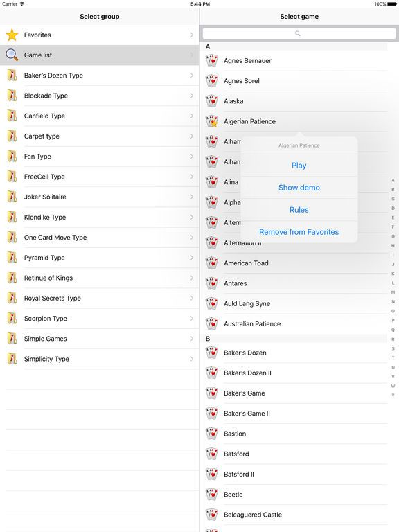The height and width of the screenshot is (532, 399).
Task: Jump to letter M in index
Action: pyautogui.click(x=393, y=292)
